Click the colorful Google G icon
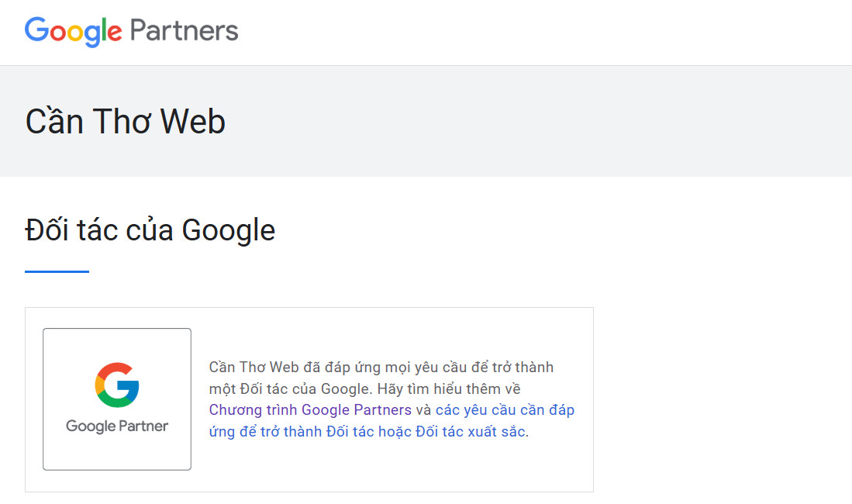Screen dimensions: 852x504 coord(117,385)
